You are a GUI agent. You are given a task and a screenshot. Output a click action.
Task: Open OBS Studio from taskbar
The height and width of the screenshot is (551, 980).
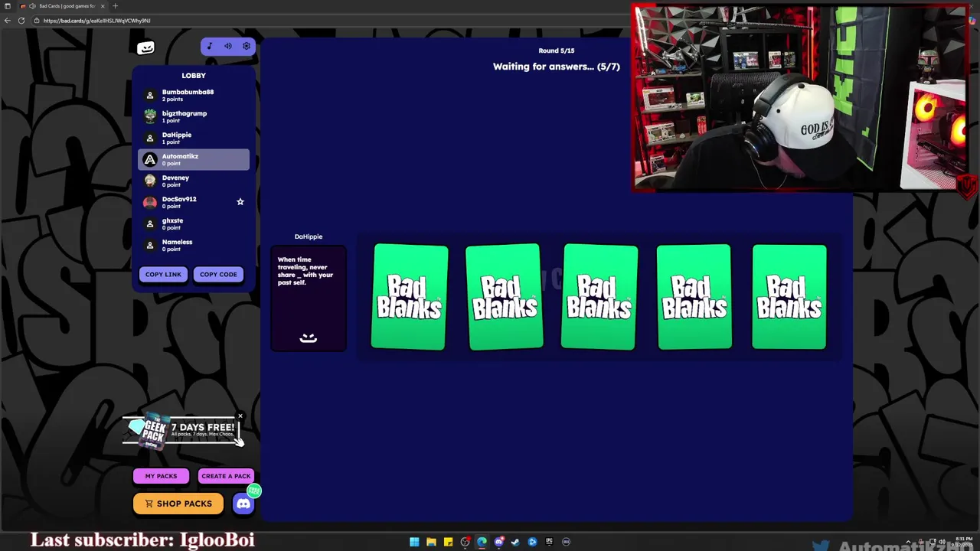pyautogui.click(x=465, y=542)
